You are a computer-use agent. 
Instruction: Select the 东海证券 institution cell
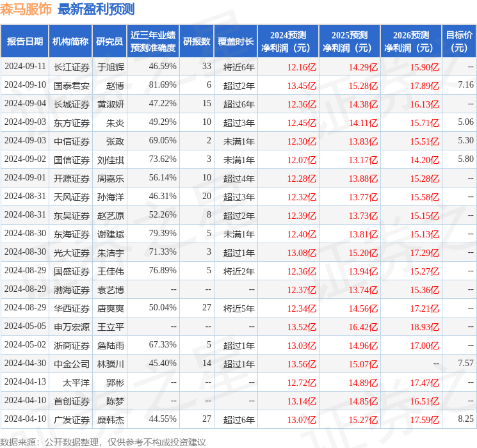coord(72,234)
